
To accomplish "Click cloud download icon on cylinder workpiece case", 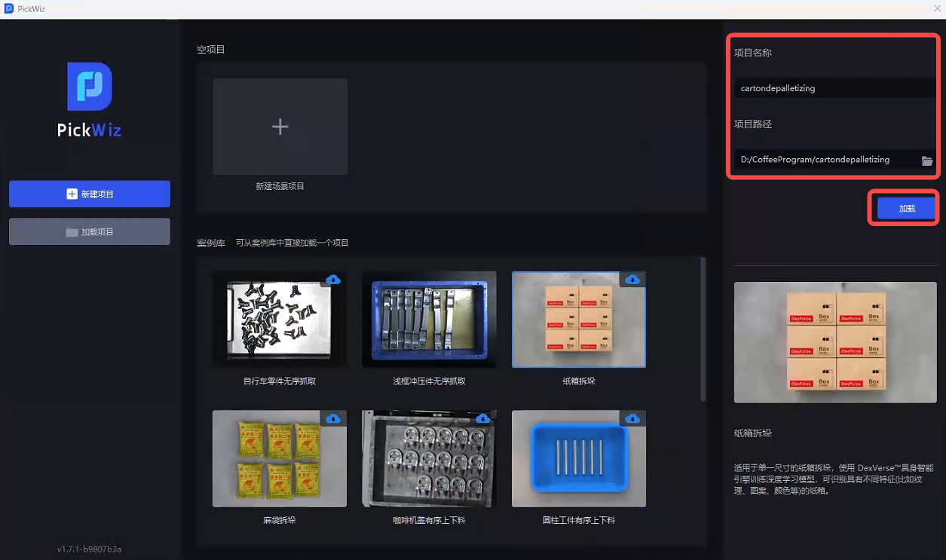I will [x=632, y=418].
